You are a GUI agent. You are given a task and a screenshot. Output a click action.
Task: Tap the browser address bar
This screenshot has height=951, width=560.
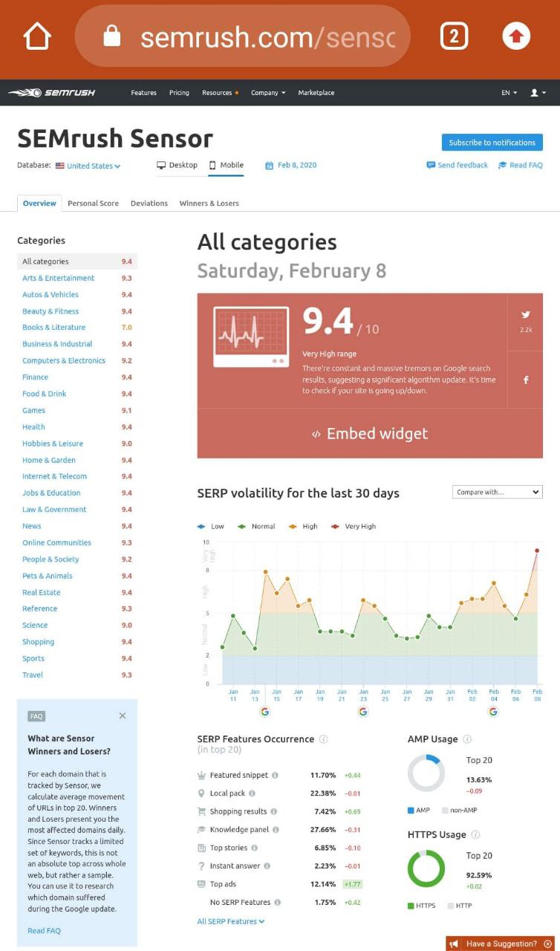(243, 36)
